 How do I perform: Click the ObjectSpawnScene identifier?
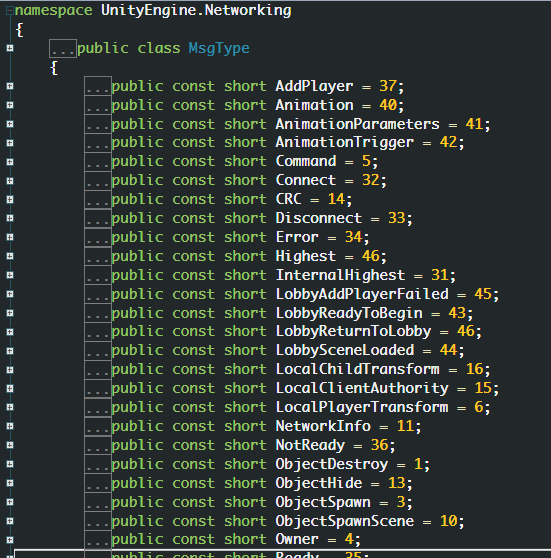[x=345, y=521]
